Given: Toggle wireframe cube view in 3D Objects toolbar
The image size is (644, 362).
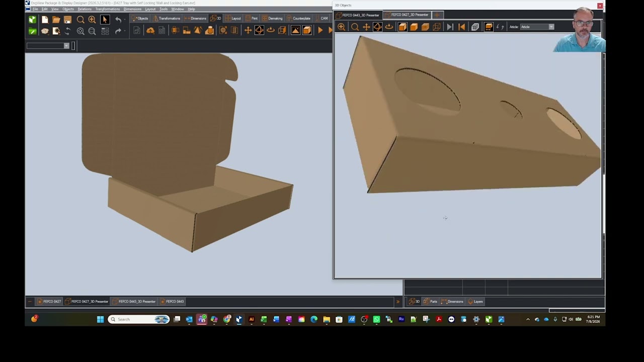Looking at the screenshot, I should point(436,27).
